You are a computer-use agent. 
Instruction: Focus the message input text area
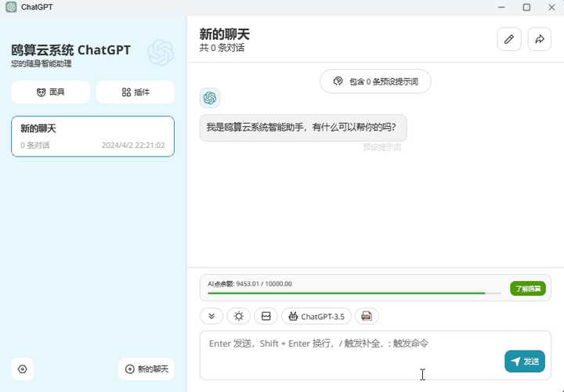tap(375, 355)
